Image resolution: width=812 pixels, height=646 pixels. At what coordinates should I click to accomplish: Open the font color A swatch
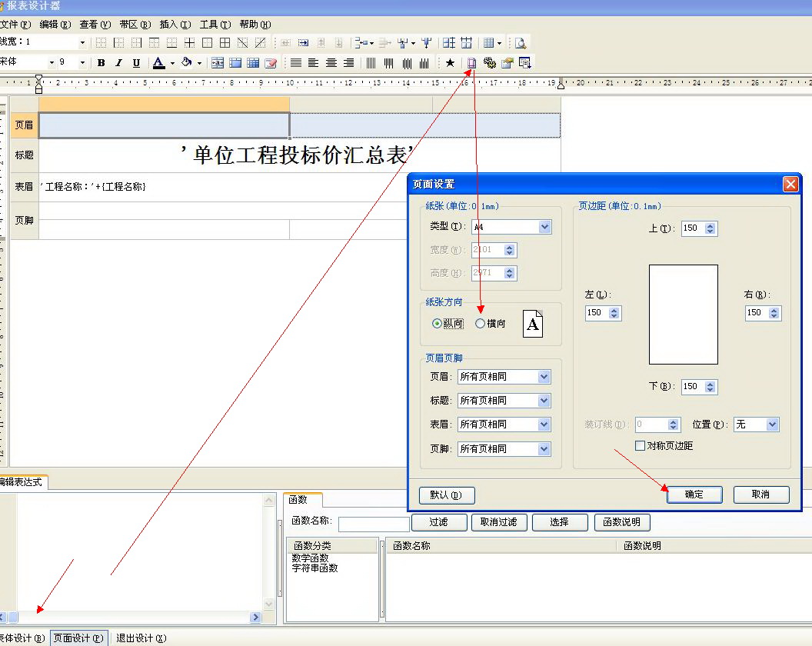[x=159, y=63]
